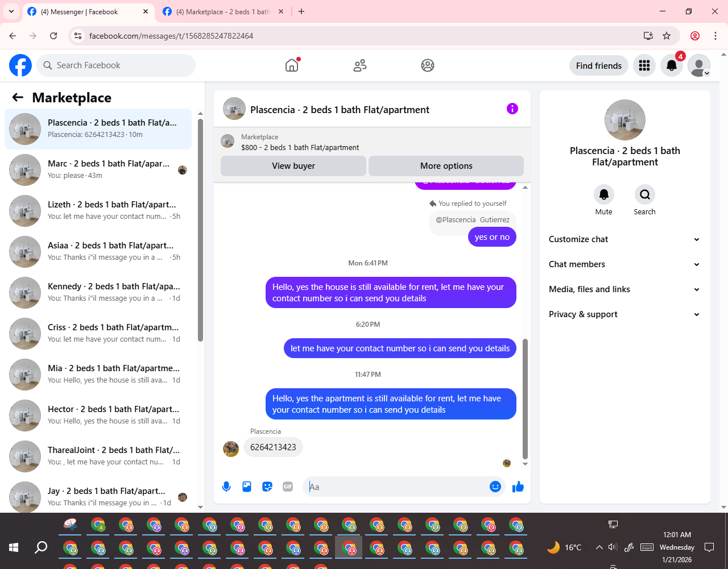Expand Customize chat section

click(624, 239)
